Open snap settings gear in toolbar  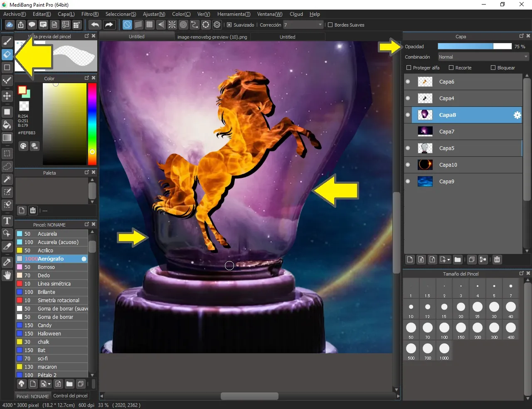pos(217,25)
